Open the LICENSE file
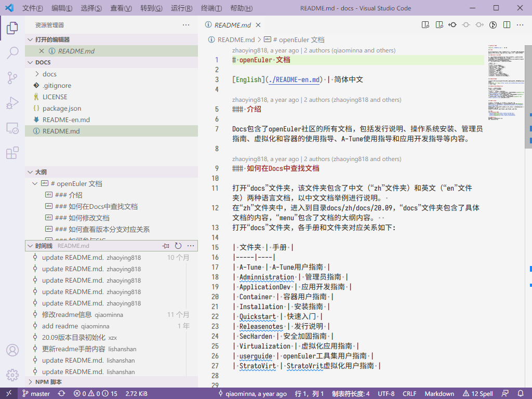 (x=111, y=97)
